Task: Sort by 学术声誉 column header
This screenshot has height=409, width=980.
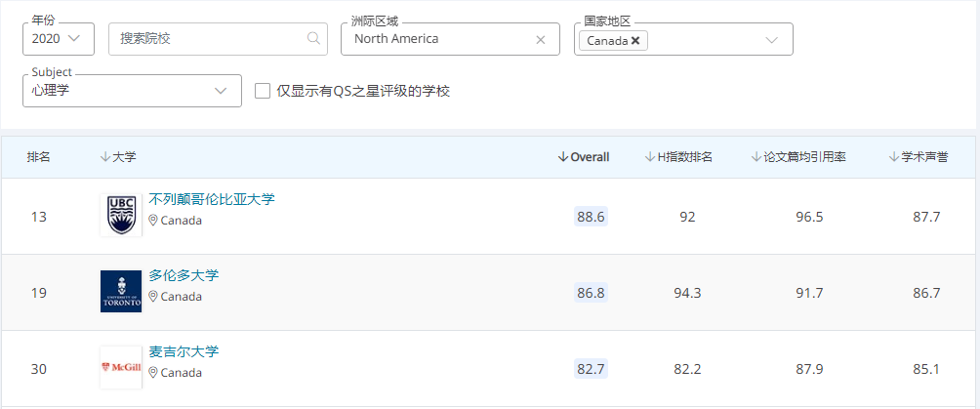Action: tap(919, 157)
